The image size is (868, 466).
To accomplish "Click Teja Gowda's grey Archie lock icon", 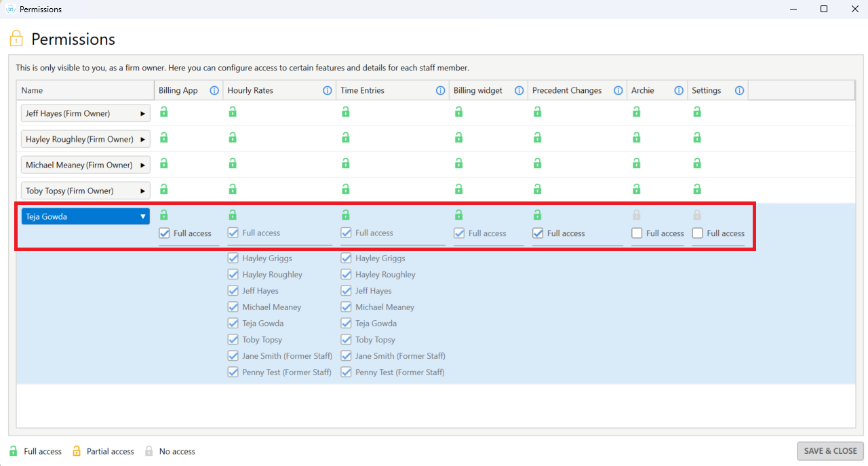I will (x=636, y=215).
